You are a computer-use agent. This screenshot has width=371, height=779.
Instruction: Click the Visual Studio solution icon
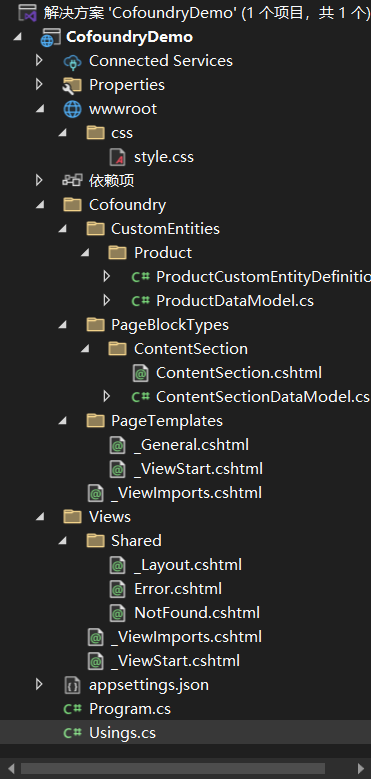[27, 13]
